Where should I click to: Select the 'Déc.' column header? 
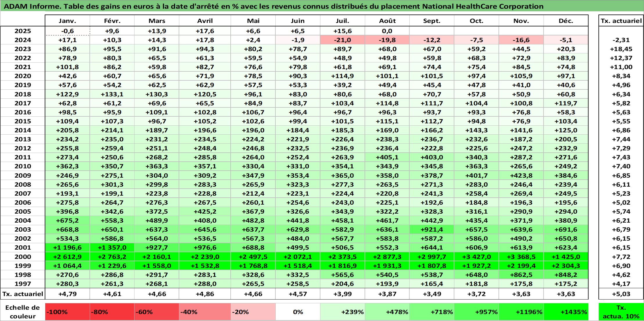pos(566,21)
